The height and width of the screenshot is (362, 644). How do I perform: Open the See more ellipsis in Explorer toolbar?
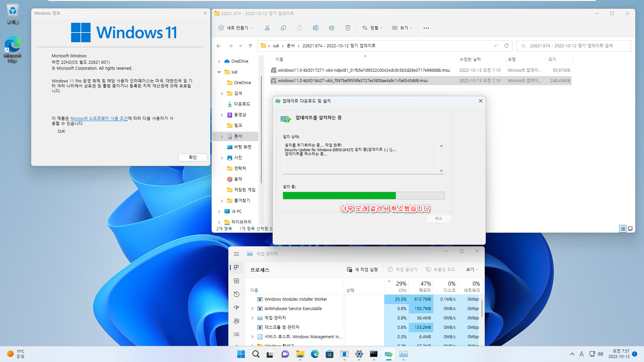(x=426, y=28)
